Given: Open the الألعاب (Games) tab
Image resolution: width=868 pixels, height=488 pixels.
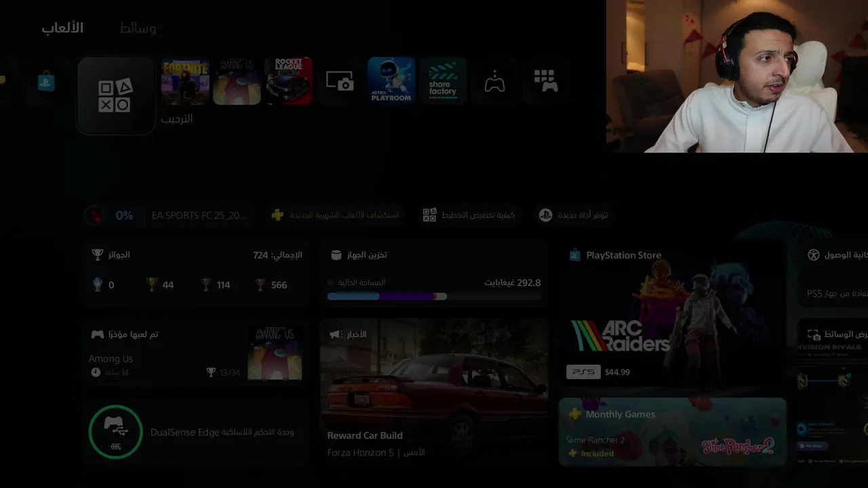Looking at the screenshot, I should pos(62,28).
